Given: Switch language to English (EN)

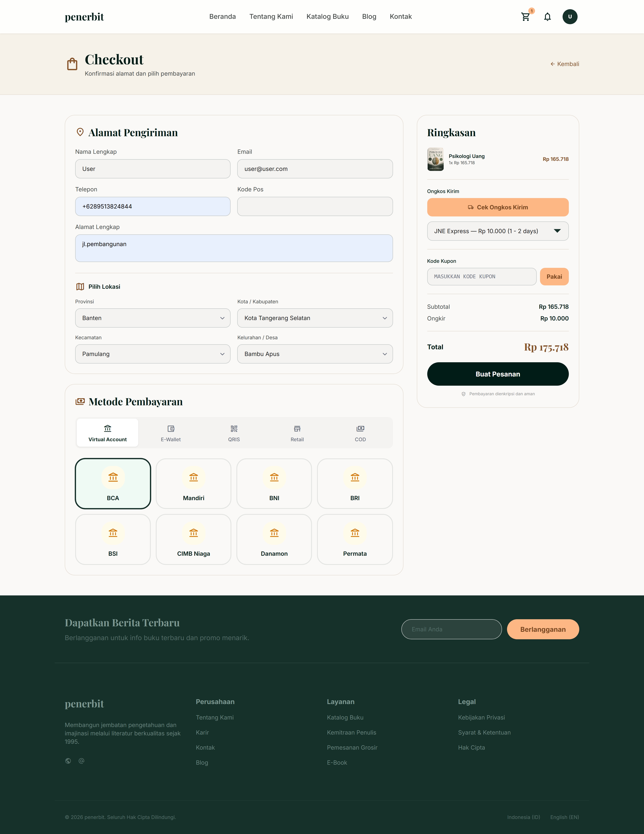Looking at the screenshot, I should [x=565, y=817].
